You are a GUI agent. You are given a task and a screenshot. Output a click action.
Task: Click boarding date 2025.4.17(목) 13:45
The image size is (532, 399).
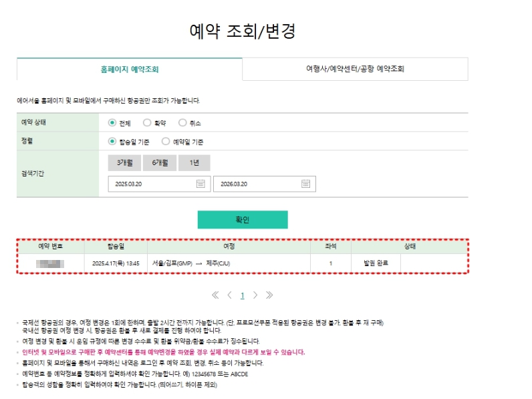pos(116,263)
